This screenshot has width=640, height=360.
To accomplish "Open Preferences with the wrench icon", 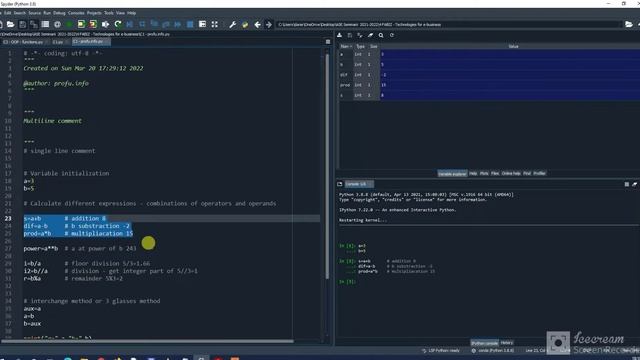I will click(233, 24).
